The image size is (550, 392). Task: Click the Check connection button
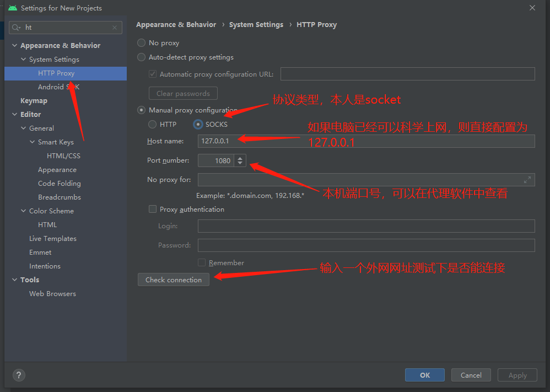(174, 280)
